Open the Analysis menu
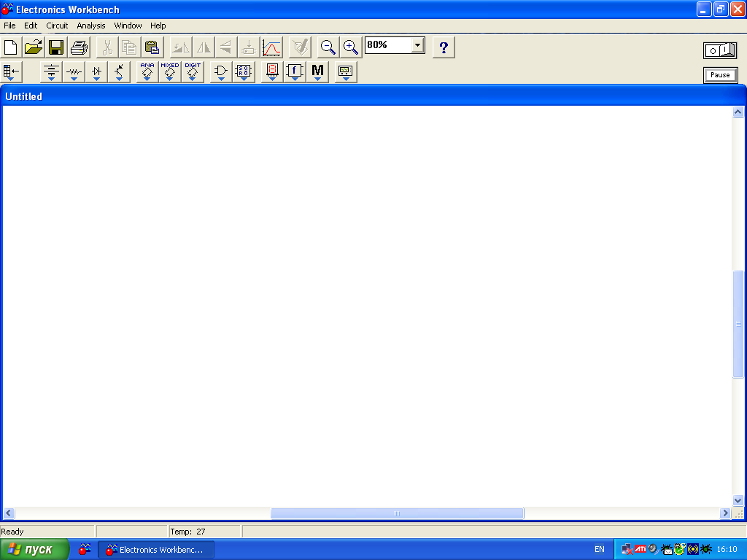Viewport: 747px width, 560px height. pyautogui.click(x=91, y=26)
